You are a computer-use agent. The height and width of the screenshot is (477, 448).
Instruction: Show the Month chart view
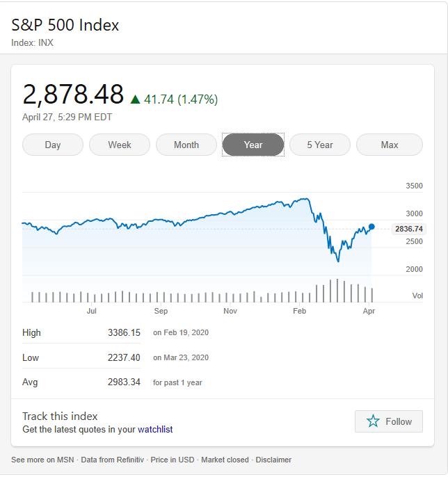point(186,145)
